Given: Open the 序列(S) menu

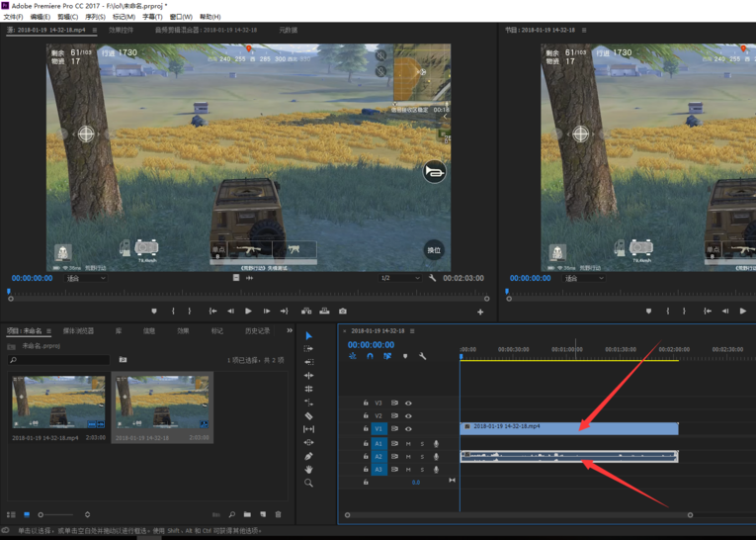Looking at the screenshot, I should (95, 17).
